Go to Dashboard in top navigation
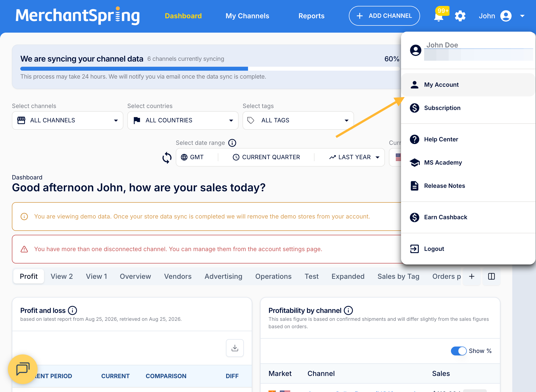 (x=183, y=16)
